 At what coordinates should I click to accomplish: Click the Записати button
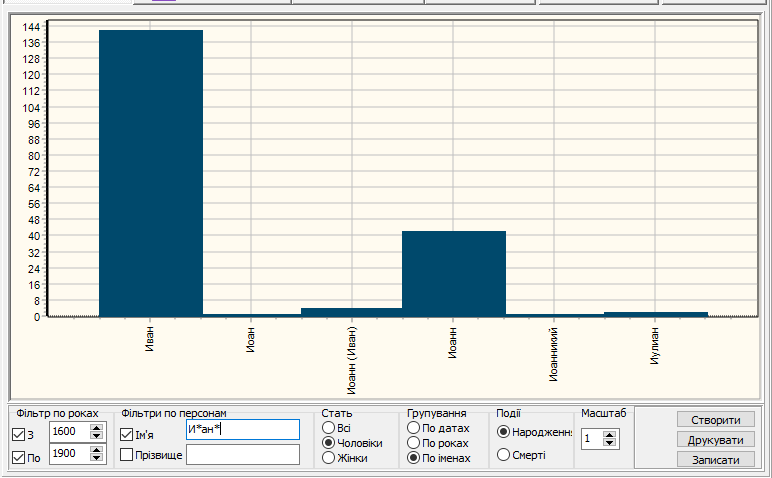715,460
